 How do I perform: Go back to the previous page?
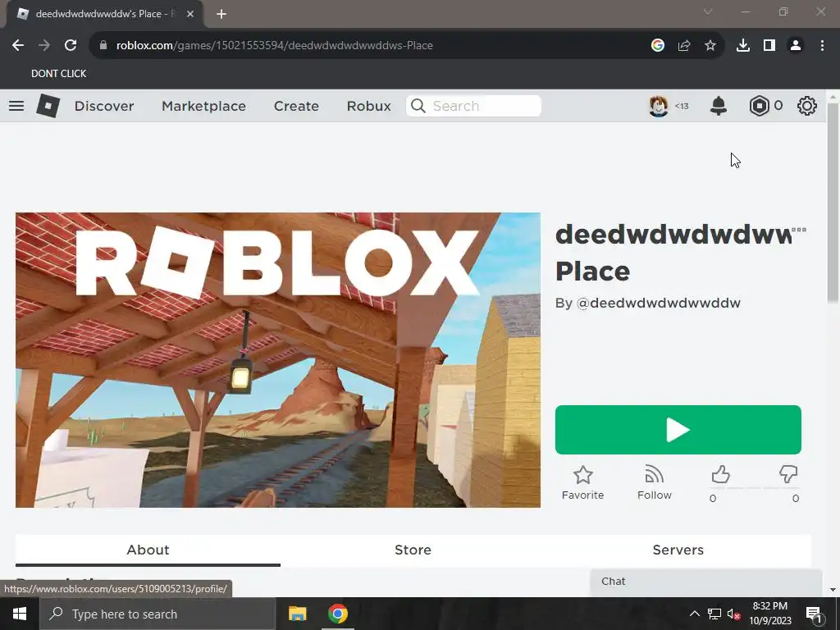tap(18, 46)
